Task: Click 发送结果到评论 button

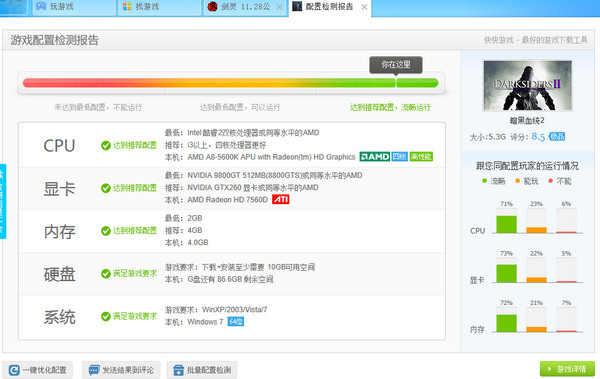Action: (x=121, y=370)
